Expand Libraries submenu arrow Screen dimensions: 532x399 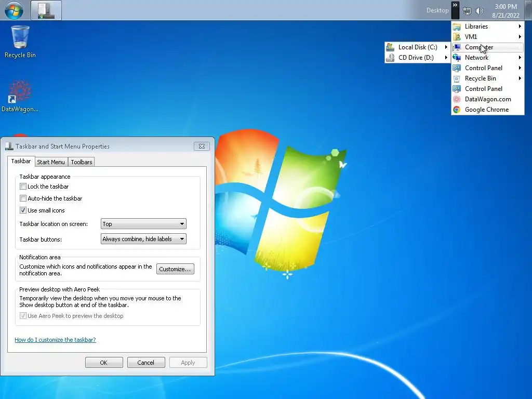pyautogui.click(x=520, y=26)
